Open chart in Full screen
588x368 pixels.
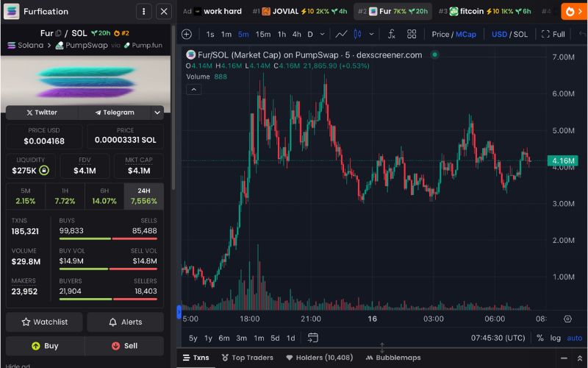553,34
